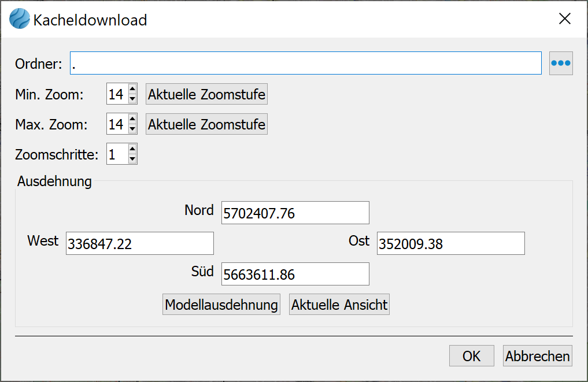Increase Zoomschritte with up arrow
This screenshot has width=588, height=382.
point(132,150)
